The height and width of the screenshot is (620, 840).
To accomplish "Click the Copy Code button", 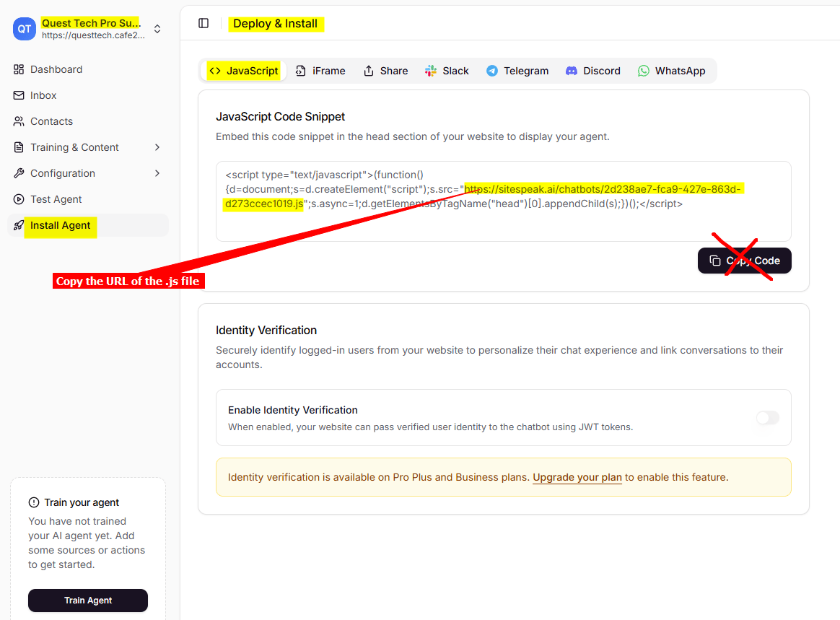I will [745, 261].
